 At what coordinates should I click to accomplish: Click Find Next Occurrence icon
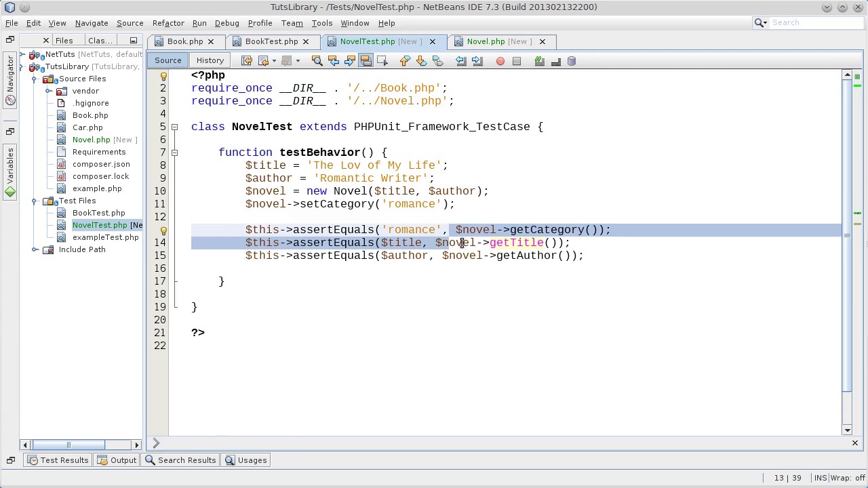(x=349, y=61)
